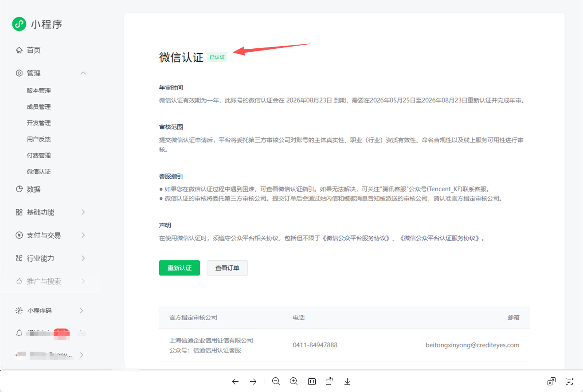The width and height of the screenshot is (583, 392).
Task: Download the image with download icon
Action: tap(348, 381)
